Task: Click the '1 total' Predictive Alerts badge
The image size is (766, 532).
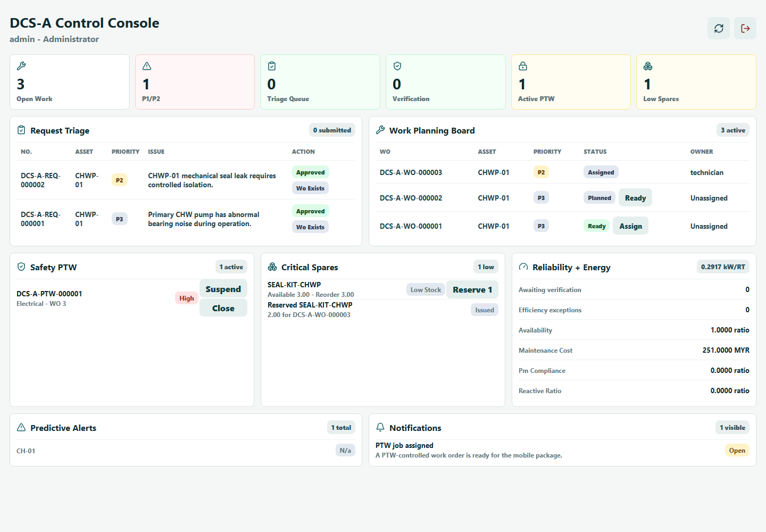Action: coord(341,428)
